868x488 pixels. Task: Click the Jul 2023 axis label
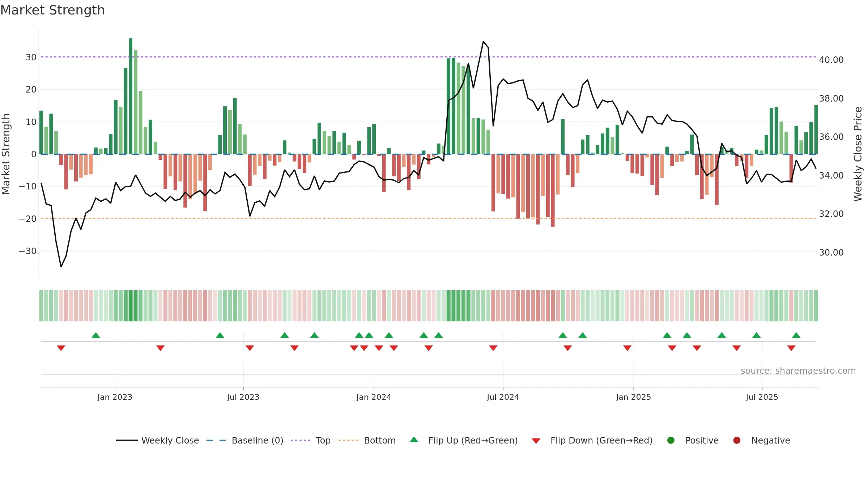(x=243, y=397)
